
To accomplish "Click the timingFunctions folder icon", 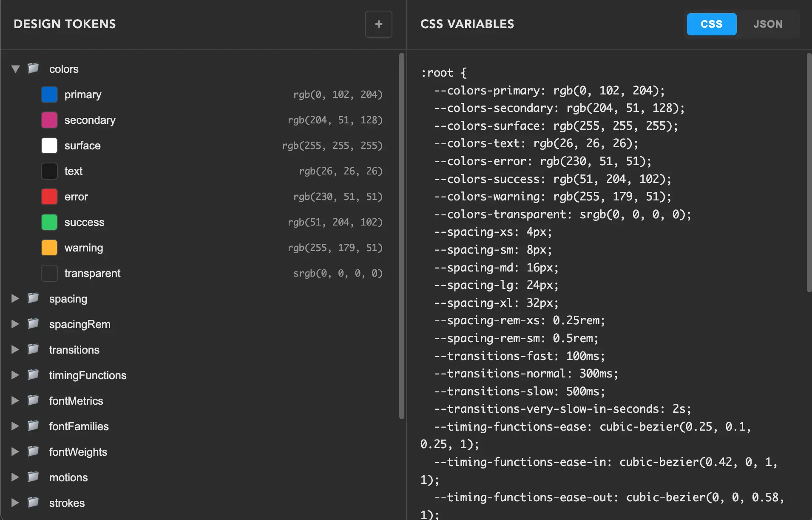I will [33, 375].
